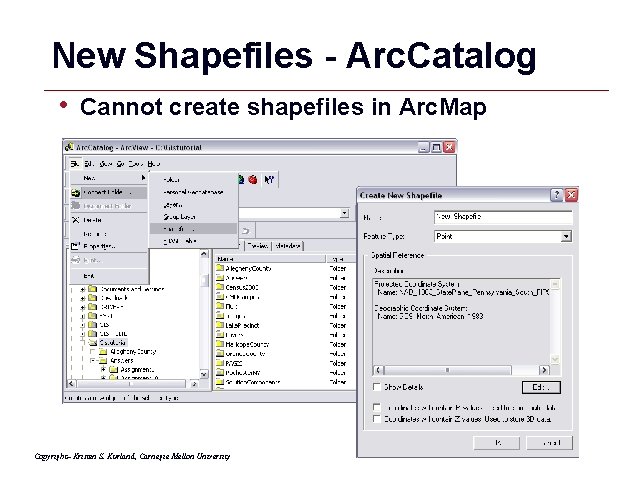The image size is (640, 480).
Task: Choose Personal Geodatabase in the New submenu
Action: (193, 192)
